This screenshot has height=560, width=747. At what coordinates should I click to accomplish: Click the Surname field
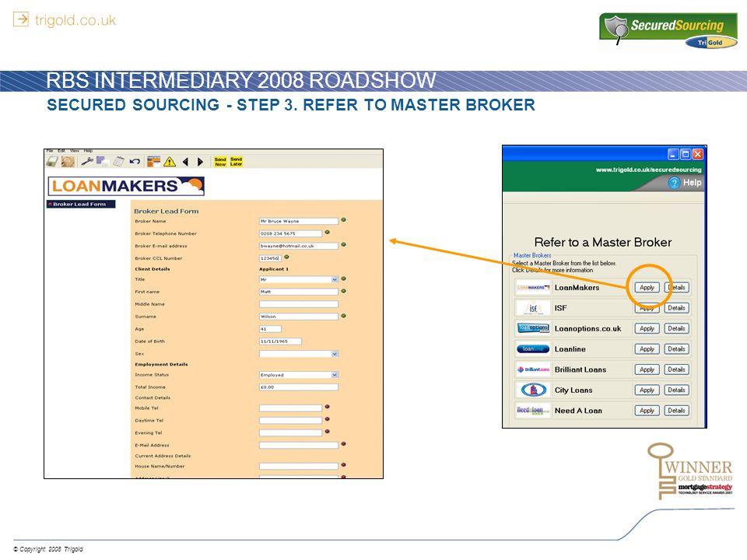click(x=299, y=317)
